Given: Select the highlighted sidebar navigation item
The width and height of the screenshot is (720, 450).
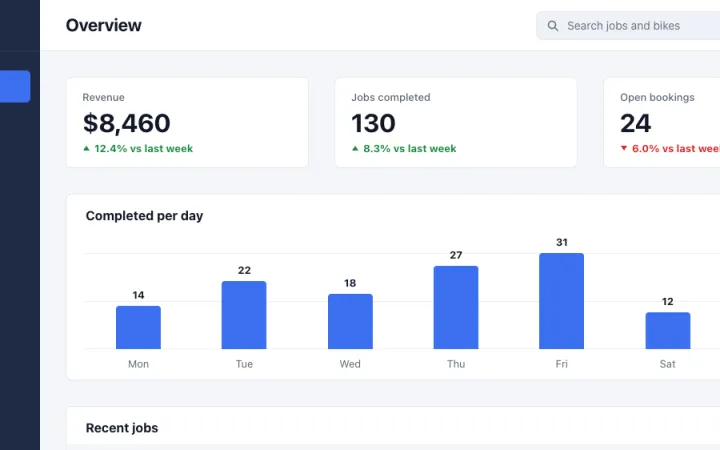Looking at the screenshot, I should [x=15, y=86].
